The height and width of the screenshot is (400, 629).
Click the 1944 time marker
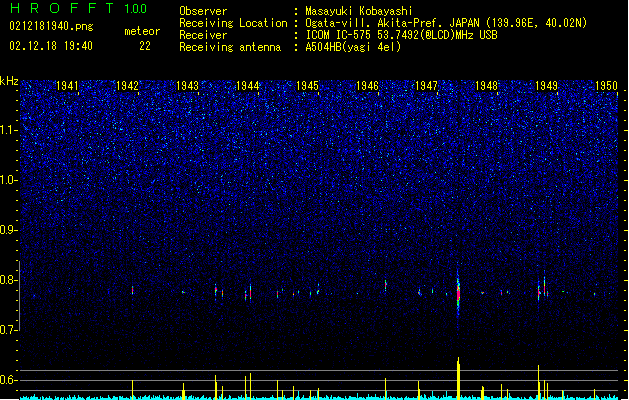[248, 86]
